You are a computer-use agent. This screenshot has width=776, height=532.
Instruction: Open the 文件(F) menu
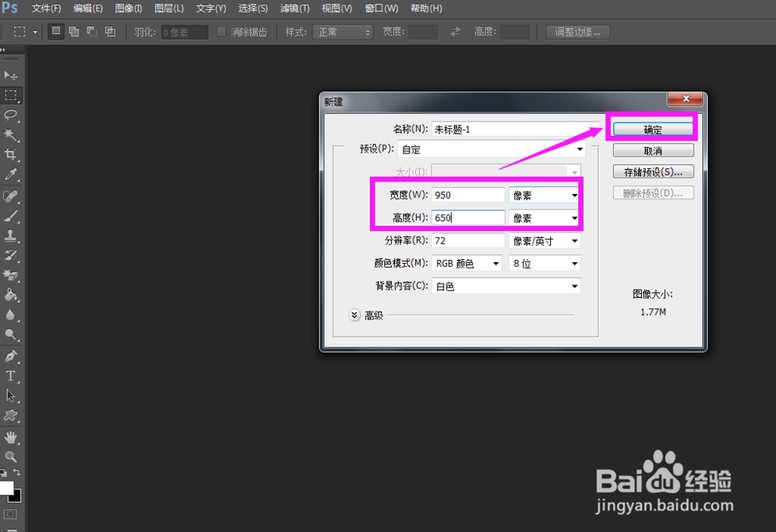46,9
